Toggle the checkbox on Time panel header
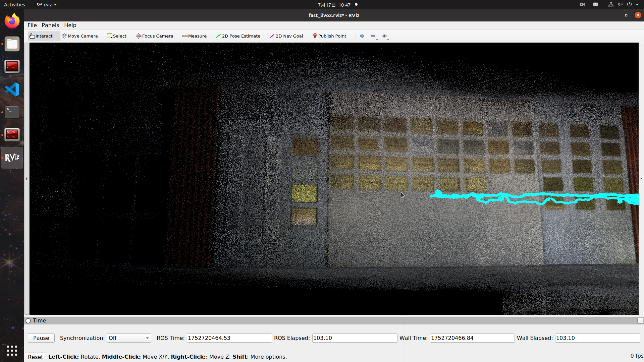This screenshot has height=362, width=644. click(640, 320)
